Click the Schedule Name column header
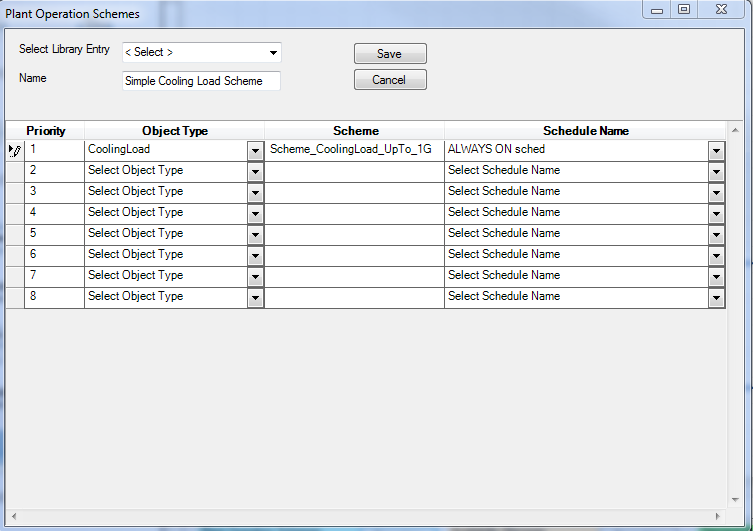Screen dimensions: 753x531 585,131
